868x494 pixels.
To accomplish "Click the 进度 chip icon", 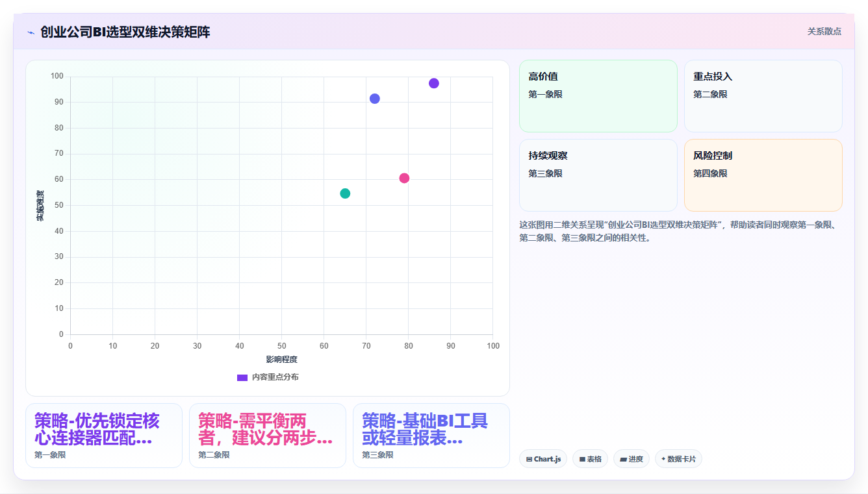I will click(623, 459).
